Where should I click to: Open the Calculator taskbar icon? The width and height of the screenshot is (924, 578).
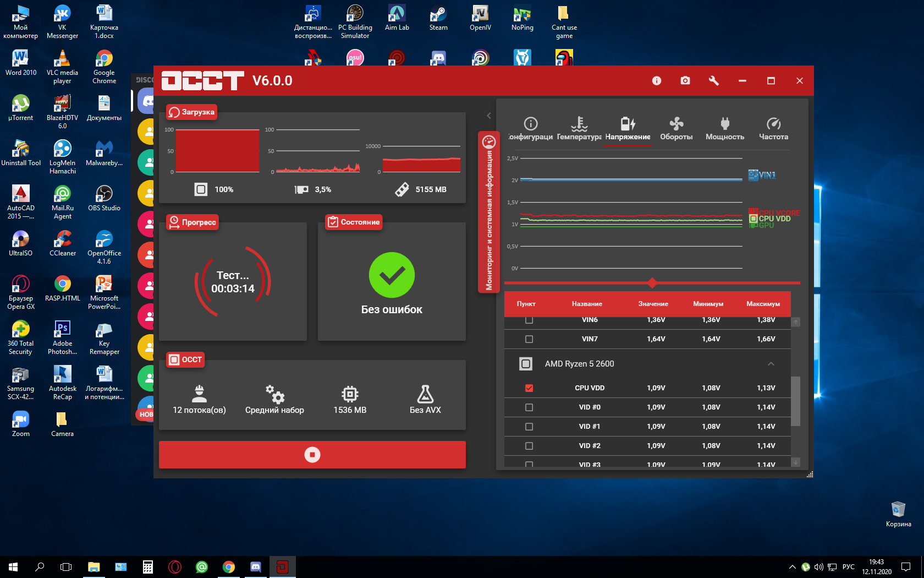(x=147, y=566)
